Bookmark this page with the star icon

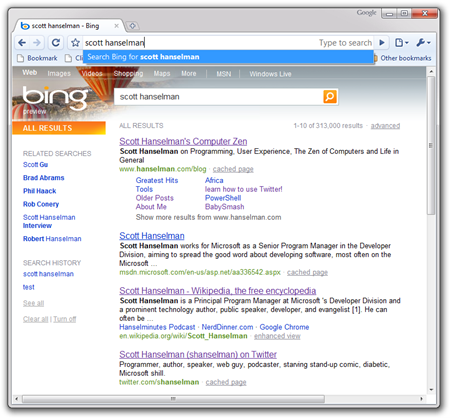(75, 43)
